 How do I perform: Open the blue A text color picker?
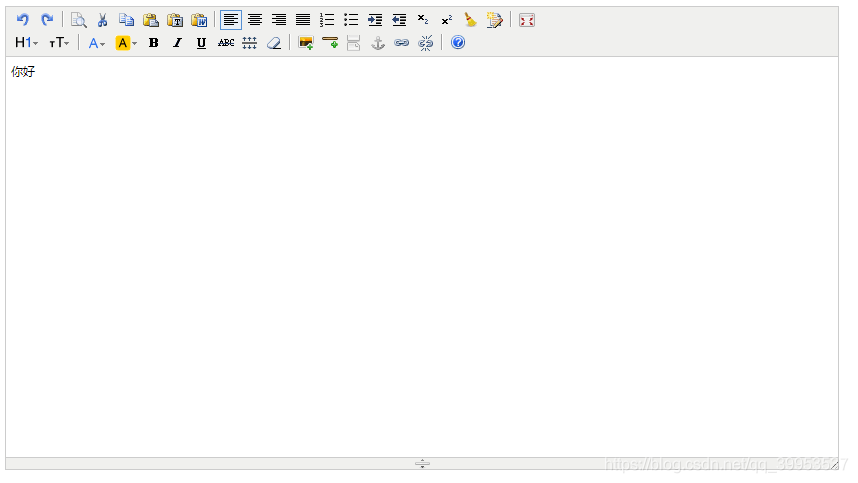96,43
